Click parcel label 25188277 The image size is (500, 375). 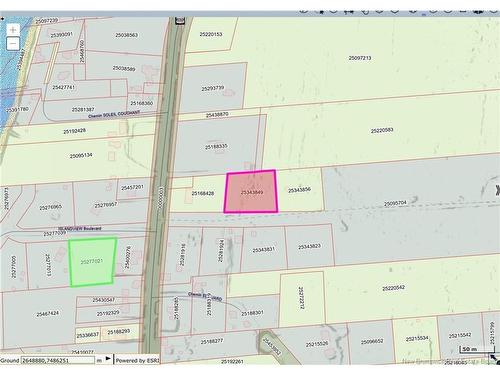(x=212, y=342)
